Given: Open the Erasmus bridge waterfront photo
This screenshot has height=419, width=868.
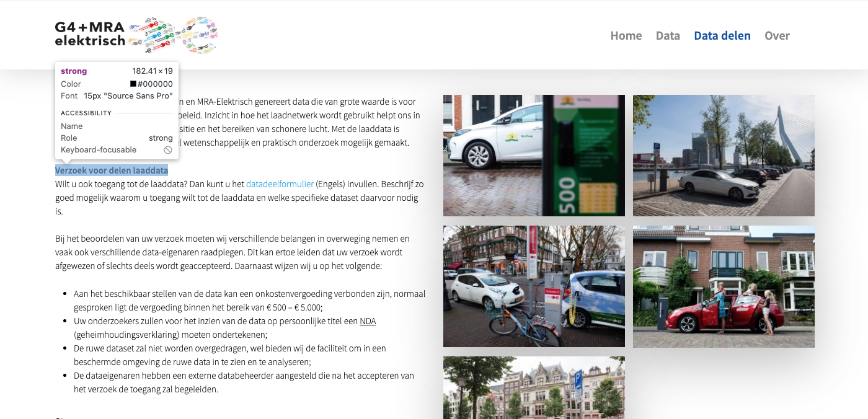Looking at the screenshot, I should point(724,155).
